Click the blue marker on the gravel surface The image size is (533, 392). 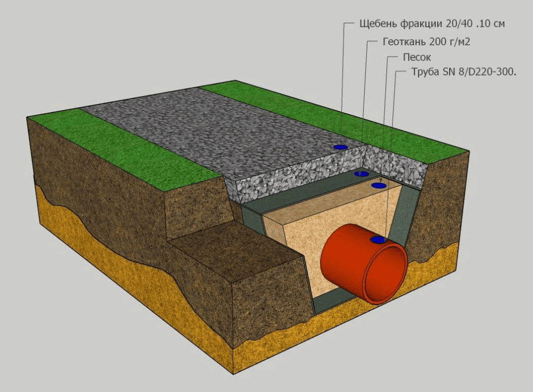[x=340, y=148]
